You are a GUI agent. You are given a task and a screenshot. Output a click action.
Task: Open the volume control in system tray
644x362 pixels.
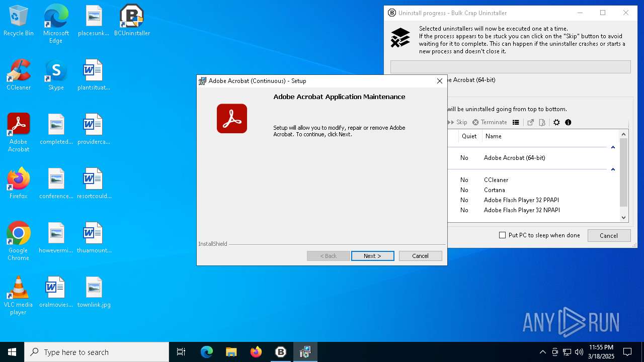(579, 352)
